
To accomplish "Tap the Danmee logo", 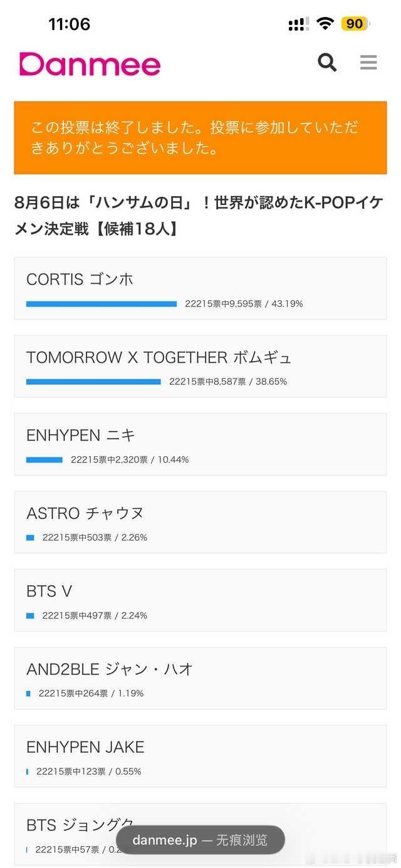I will (x=90, y=64).
